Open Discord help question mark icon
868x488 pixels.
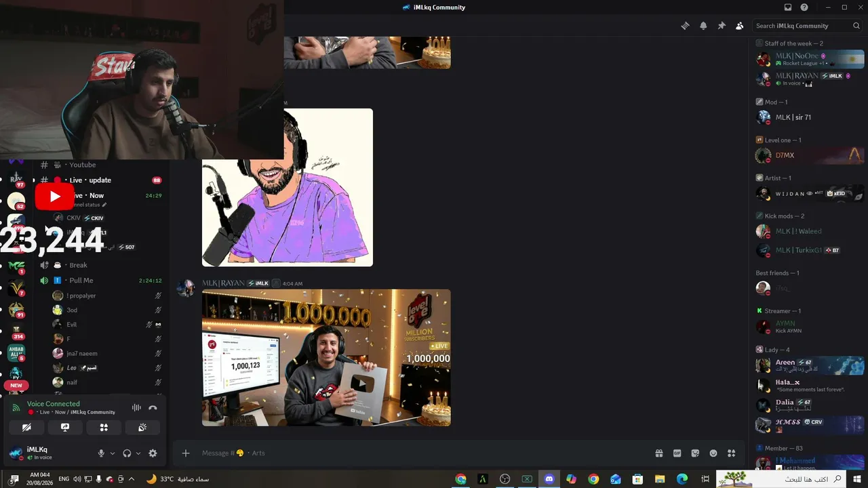[x=804, y=7]
